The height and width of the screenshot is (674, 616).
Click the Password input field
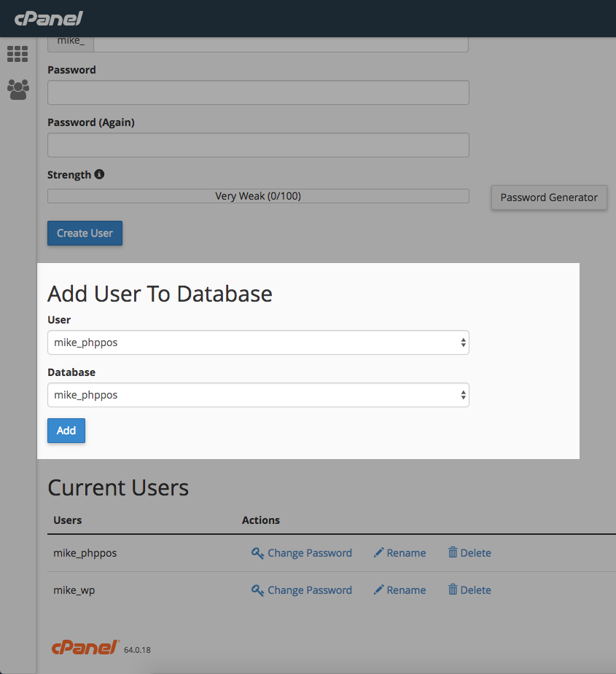258,93
